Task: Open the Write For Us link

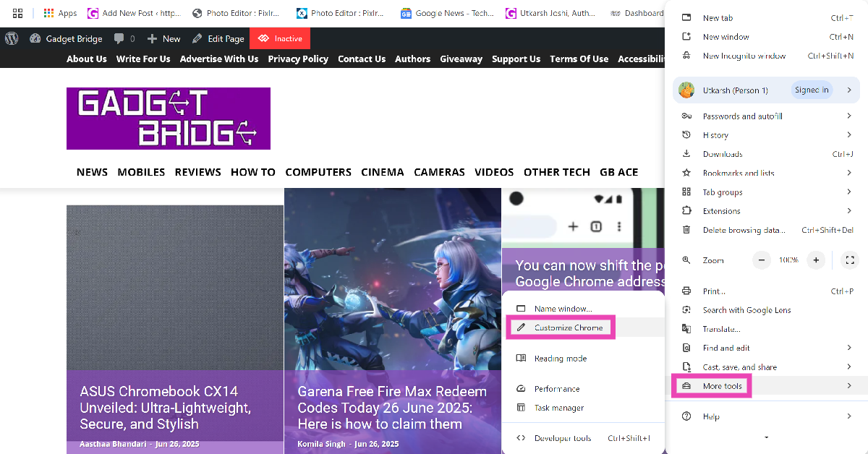Action: tap(143, 59)
